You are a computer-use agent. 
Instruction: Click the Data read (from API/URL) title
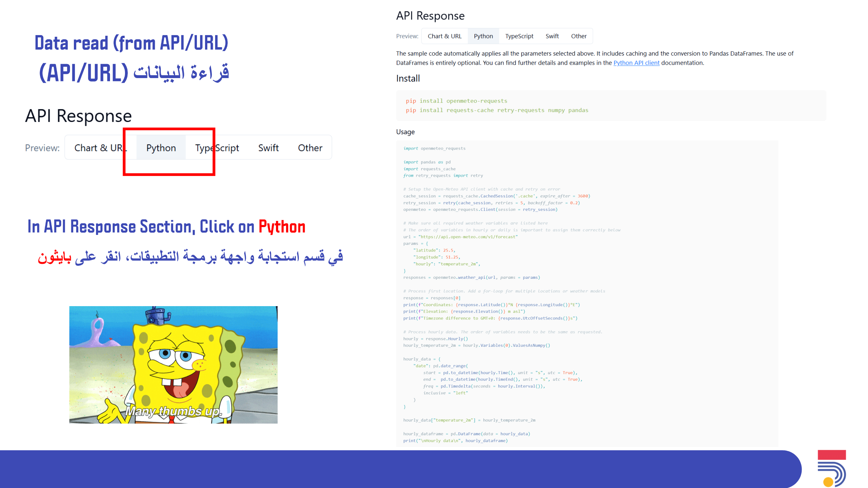[131, 43]
